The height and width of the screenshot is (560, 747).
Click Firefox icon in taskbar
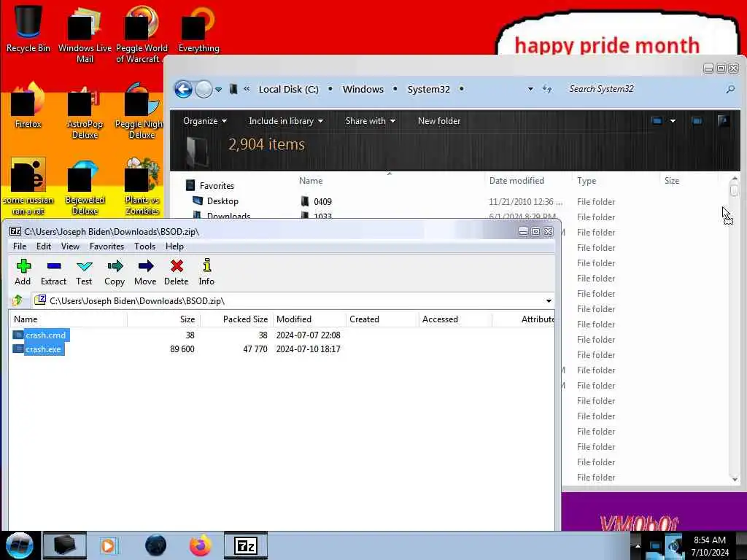point(200,545)
